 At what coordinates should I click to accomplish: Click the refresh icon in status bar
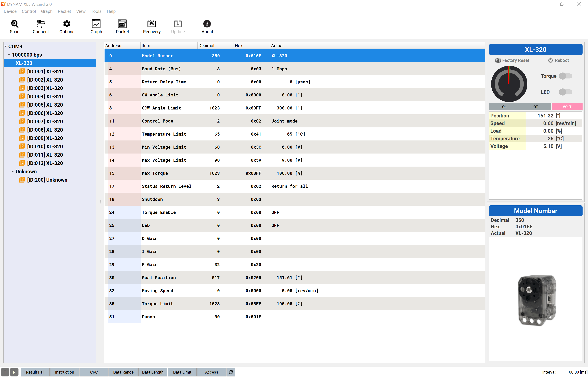[231, 372]
